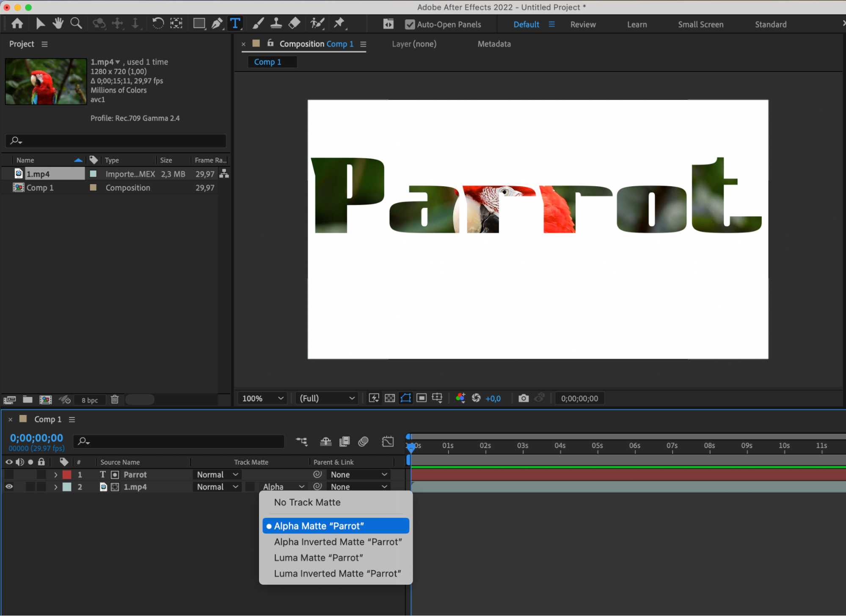Hide the 1.mp4 layer eye icon
This screenshot has width=846, height=616.
point(9,487)
